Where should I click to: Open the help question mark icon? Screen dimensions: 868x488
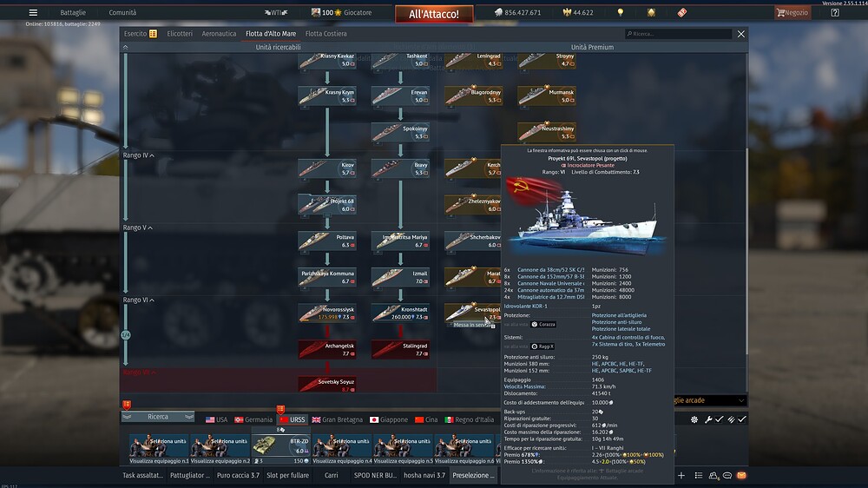click(x=835, y=12)
